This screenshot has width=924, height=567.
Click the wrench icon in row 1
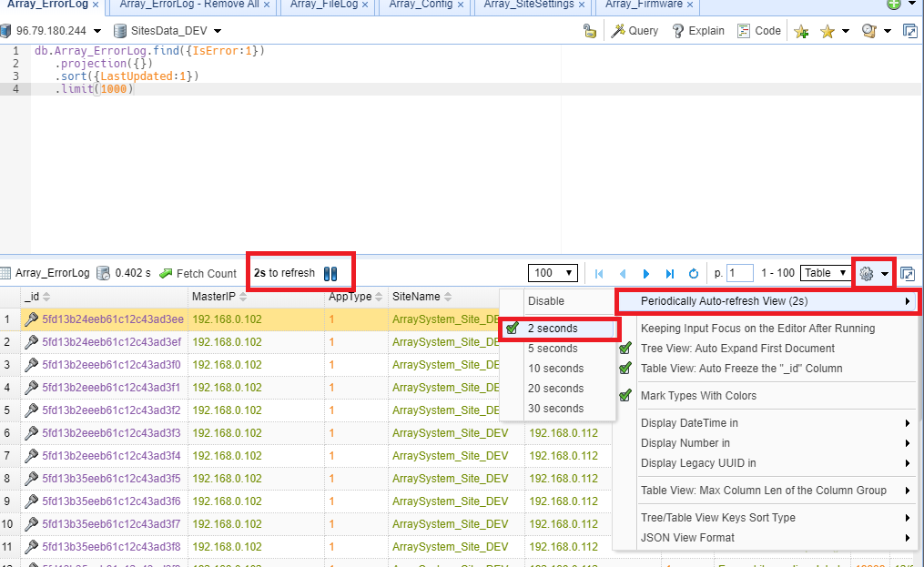31,319
